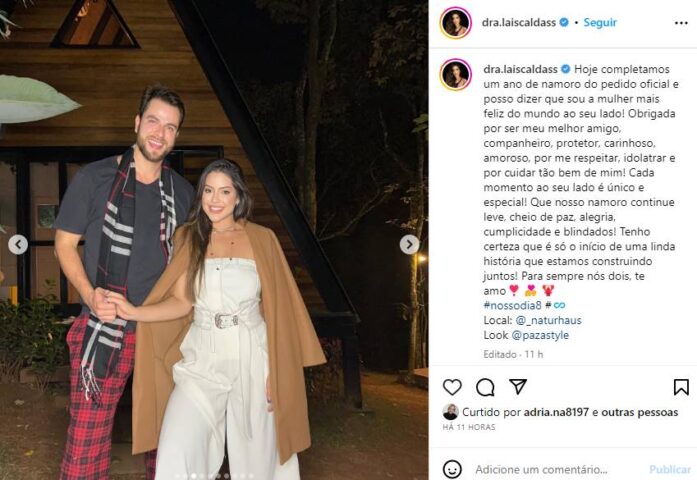The height and width of the screenshot is (480, 697).
Task: Like the post with the heart icon
Action: (452, 387)
